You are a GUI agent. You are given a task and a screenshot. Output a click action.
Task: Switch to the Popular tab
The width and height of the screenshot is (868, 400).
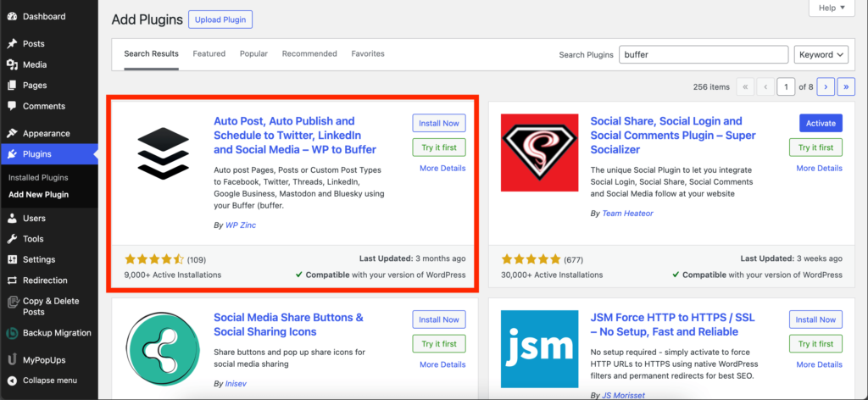tap(253, 53)
